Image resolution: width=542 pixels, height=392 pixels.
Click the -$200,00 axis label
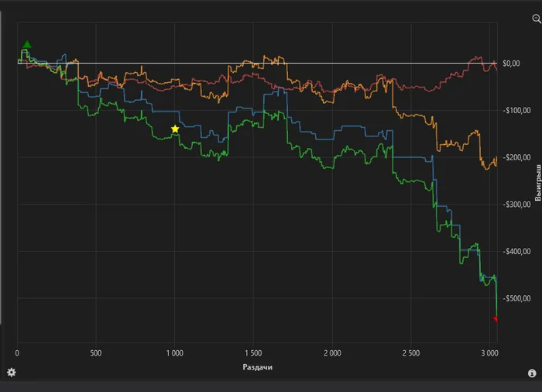point(516,157)
